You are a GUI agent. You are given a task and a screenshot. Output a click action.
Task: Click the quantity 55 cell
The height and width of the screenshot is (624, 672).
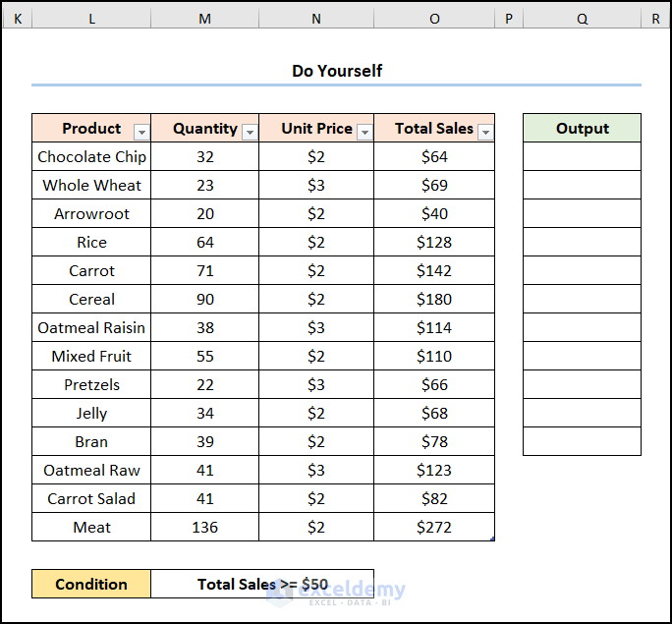tap(205, 356)
